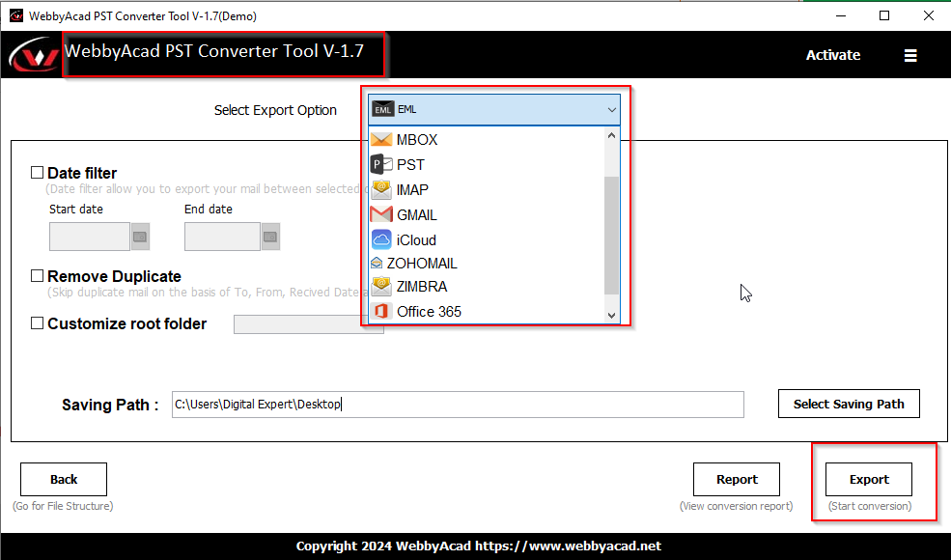The image size is (951, 560).
Task: Click the '(View conversion report)' hint text
Action: pos(737,506)
